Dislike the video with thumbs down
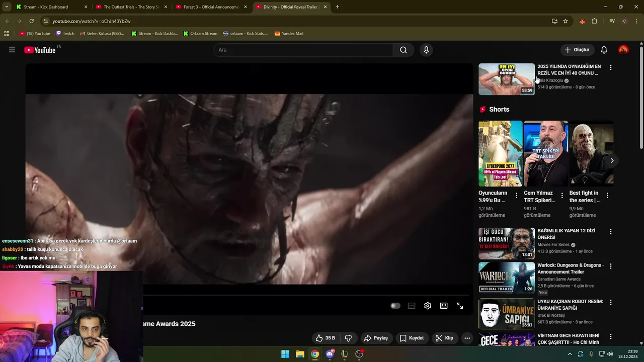The height and width of the screenshot is (362, 644). click(x=348, y=338)
